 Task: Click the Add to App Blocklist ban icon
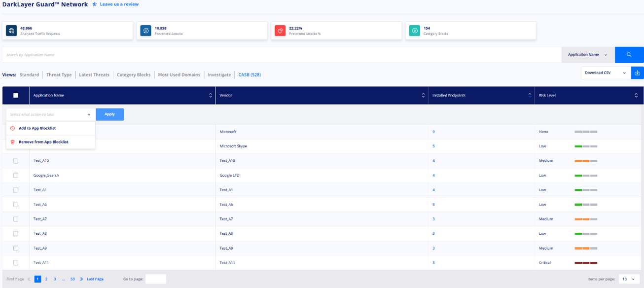[13, 128]
